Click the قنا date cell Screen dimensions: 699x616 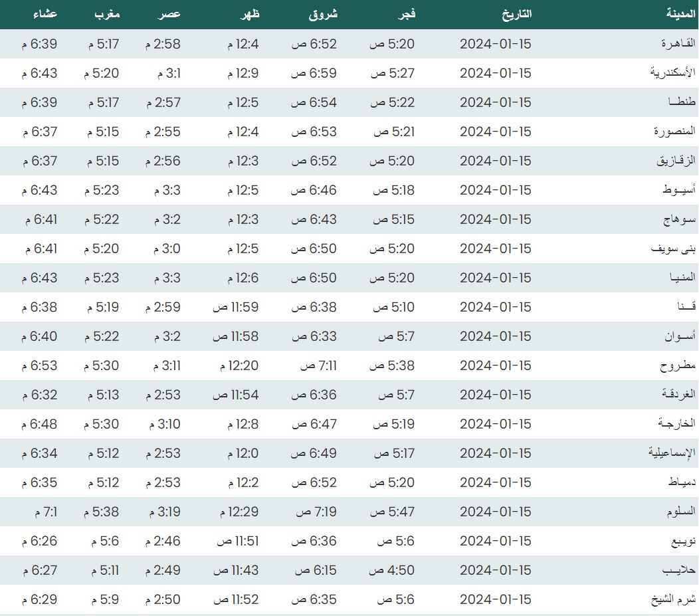496,307
